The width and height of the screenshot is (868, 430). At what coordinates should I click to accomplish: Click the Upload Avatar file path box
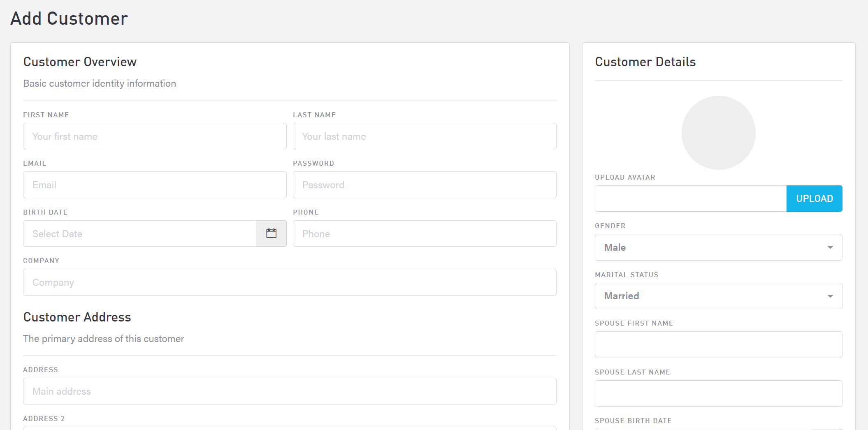tap(690, 199)
